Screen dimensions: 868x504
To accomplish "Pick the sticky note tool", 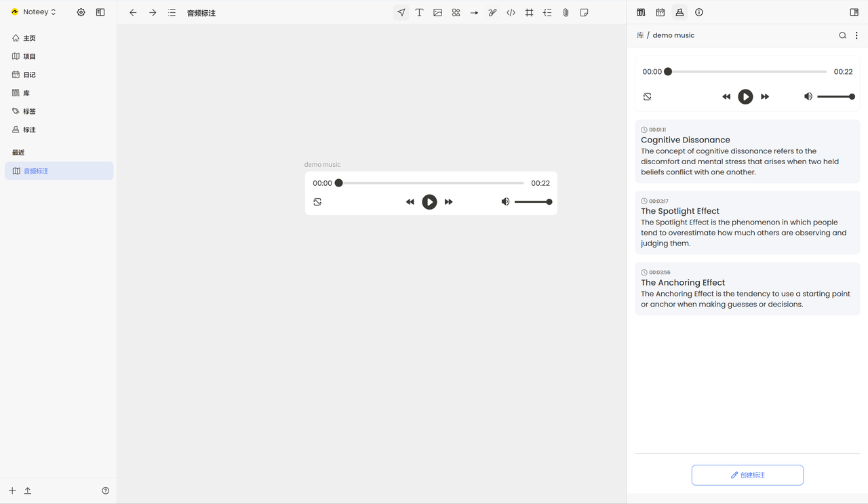I will 584,12.
